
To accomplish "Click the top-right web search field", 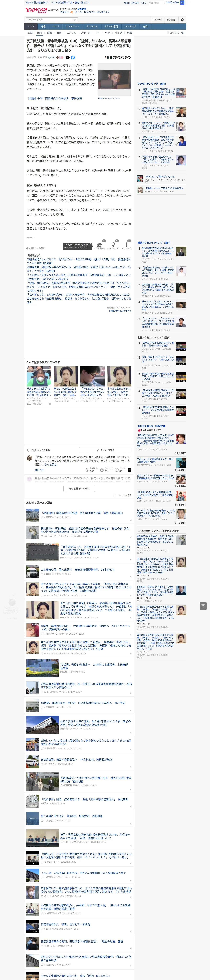I will (x=156, y=3).
